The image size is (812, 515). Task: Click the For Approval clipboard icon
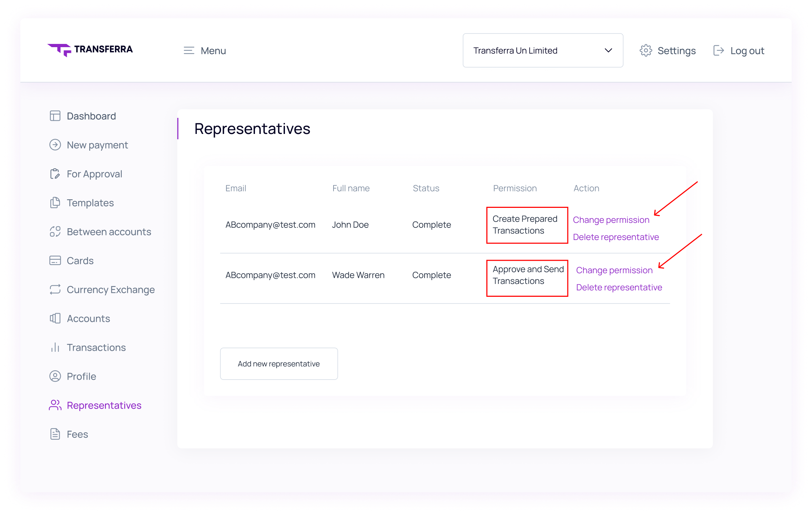pyautogui.click(x=55, y=174)
